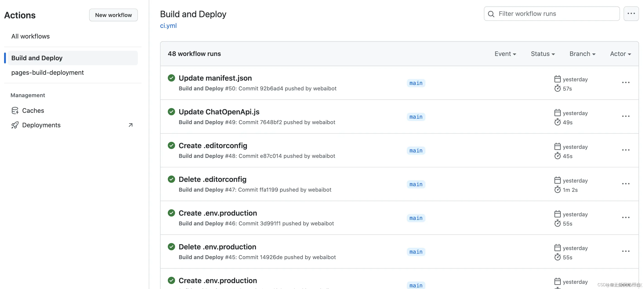Screen dimensions: 644x289
Task: Expand the Status filter dropdown
Action: (x=542, y=54)
